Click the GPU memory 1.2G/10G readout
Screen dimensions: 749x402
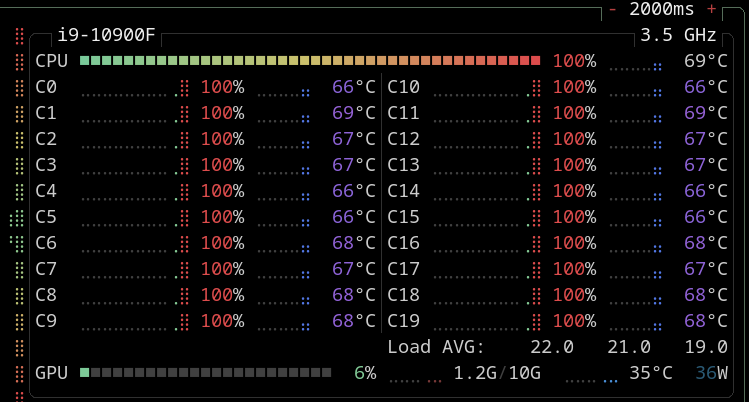point(497,373)
